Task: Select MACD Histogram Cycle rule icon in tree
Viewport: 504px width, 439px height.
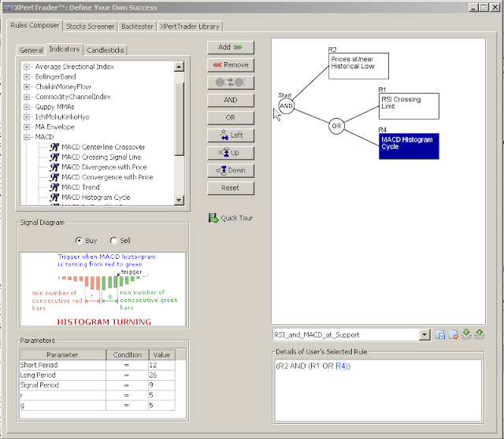Action: coord(54,197)
